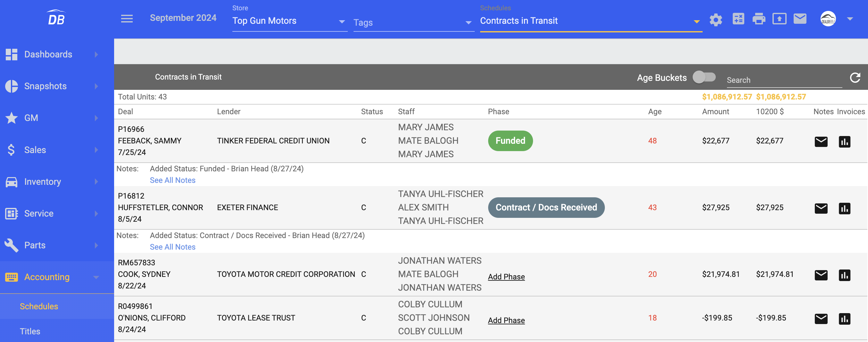Click deal number P16966
The height and width of the screenshot is (342, 868).
(131, 129)
